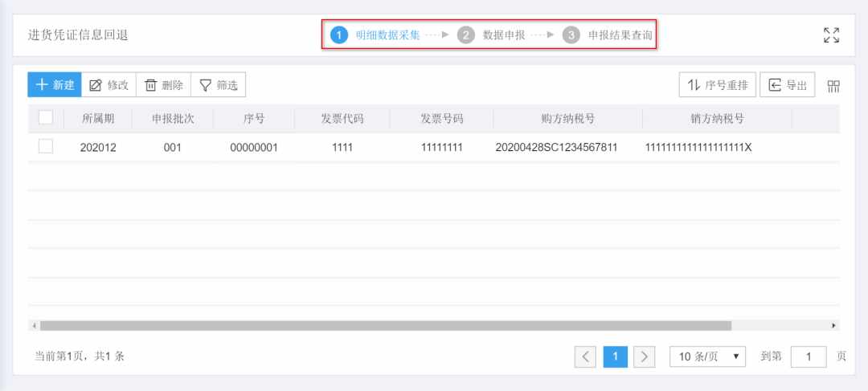Image resolution: width=868 pixels, height=391 pixels.
Task: Click the 删除 trash icon button
Action: click(163, 84)
